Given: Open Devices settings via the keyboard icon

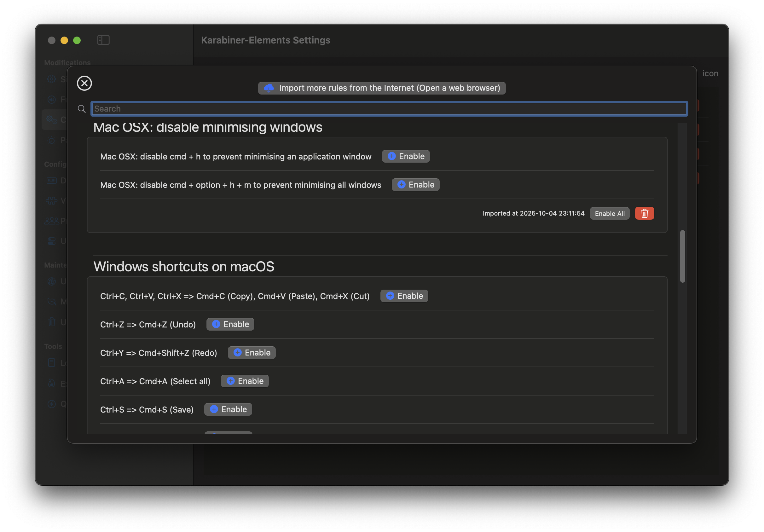Looking at the screenshot, I should pyautogui.click(x=52, y=180).
